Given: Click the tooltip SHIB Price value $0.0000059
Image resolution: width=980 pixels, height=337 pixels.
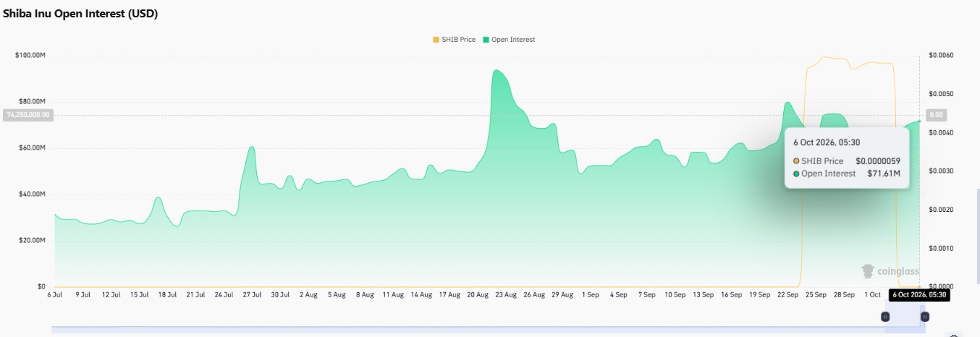Looking at the screenshot, I should (878, 161).
